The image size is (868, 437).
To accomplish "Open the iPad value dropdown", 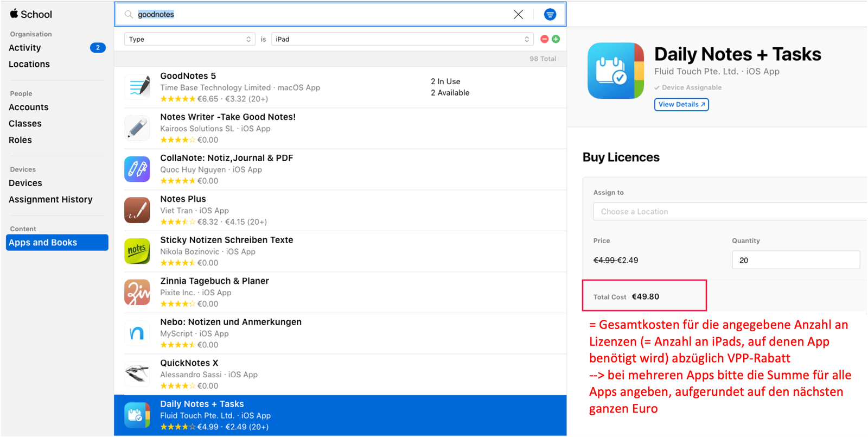I will 402,39.
